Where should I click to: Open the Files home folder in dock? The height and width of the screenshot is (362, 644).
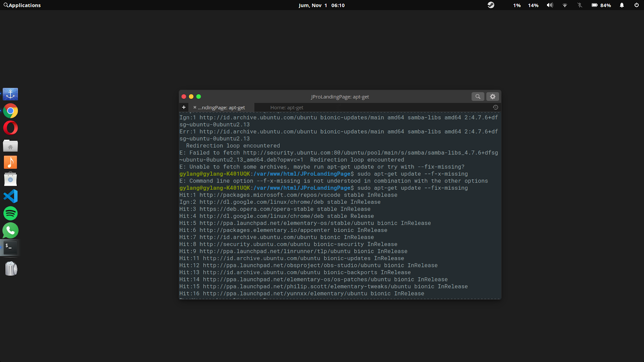point(10,145)
